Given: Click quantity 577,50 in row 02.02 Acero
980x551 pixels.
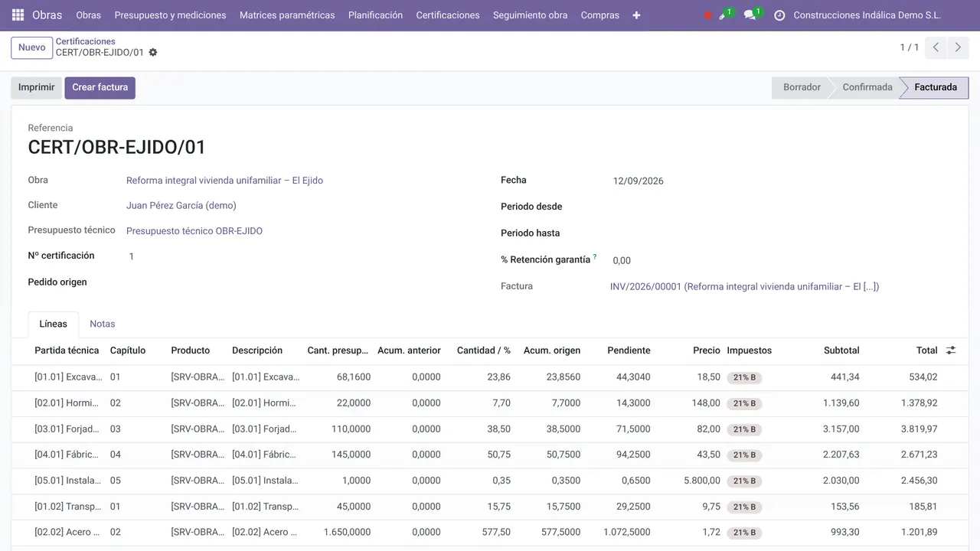Looking at the screenshot, I should pyautogui.click(x=495, y=532).
